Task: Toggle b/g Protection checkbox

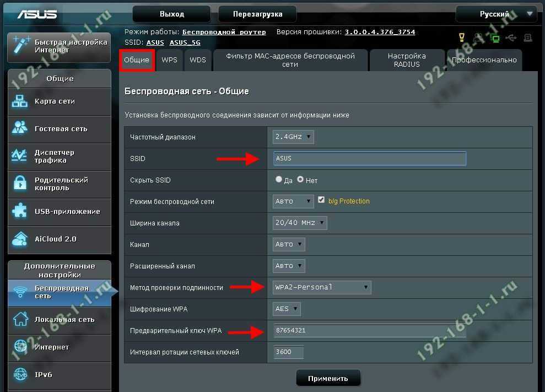Action: (x=321, y=200)
